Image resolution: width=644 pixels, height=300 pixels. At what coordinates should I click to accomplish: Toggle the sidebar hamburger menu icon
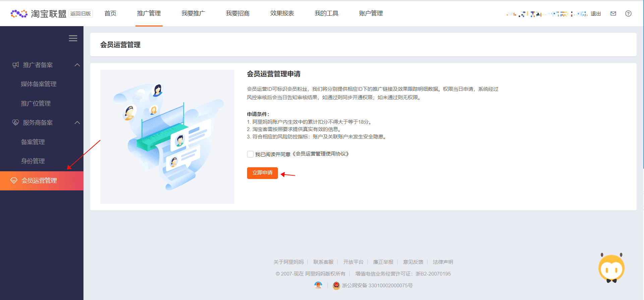point(73,39)
